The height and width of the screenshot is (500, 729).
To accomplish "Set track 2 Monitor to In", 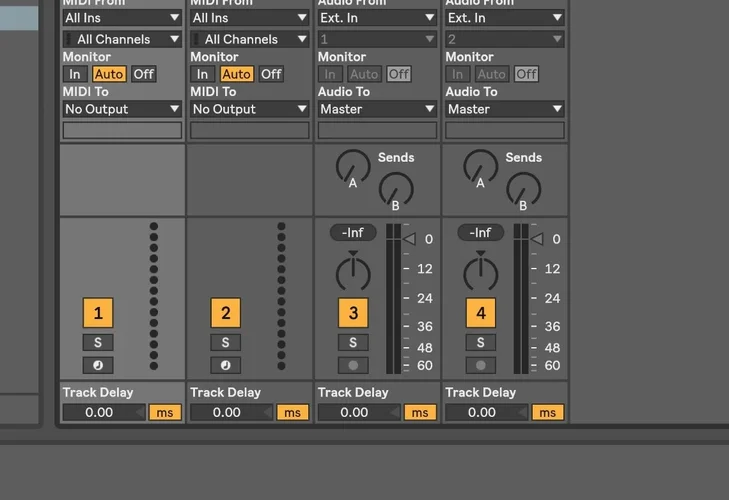I will 202,74.
